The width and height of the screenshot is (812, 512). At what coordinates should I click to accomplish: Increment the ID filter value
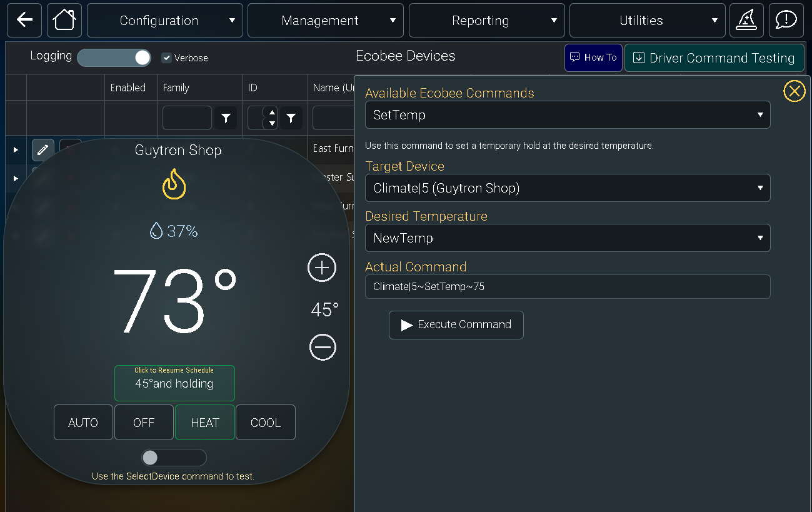pyautogui.click(x=272, y=113)
